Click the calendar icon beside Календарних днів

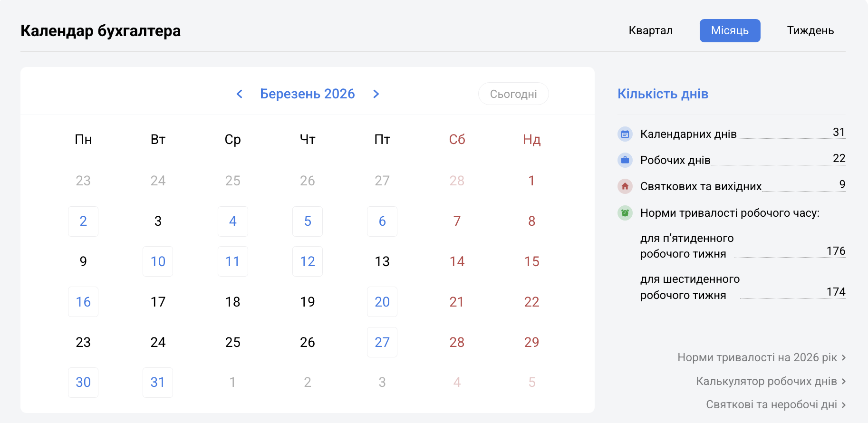click(625, 134)
